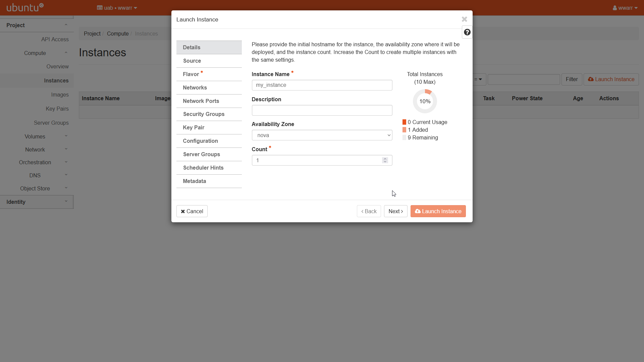Click Filter button on Instances page
Viewport: 644px width, 362px height.
[x=572, y=79]
